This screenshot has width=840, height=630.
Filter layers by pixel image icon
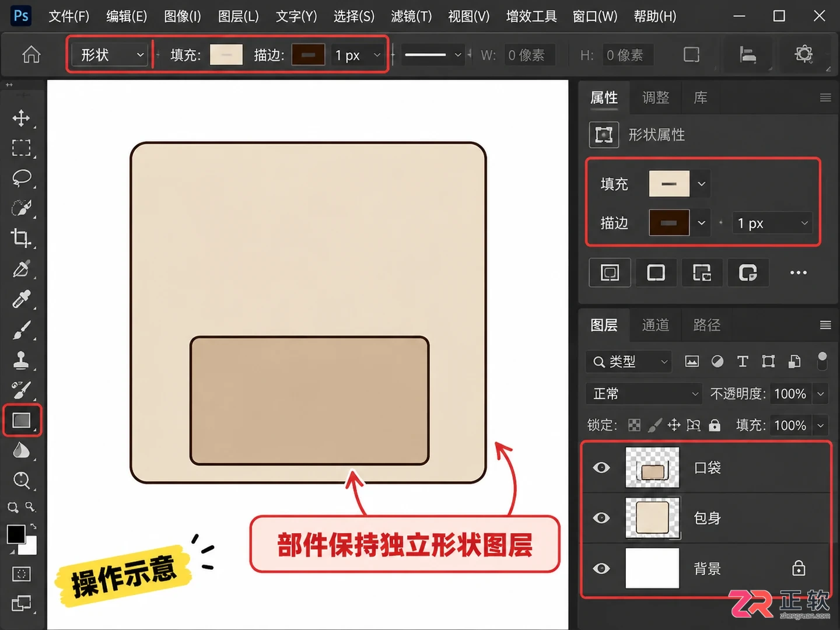(x=692, y=362)
